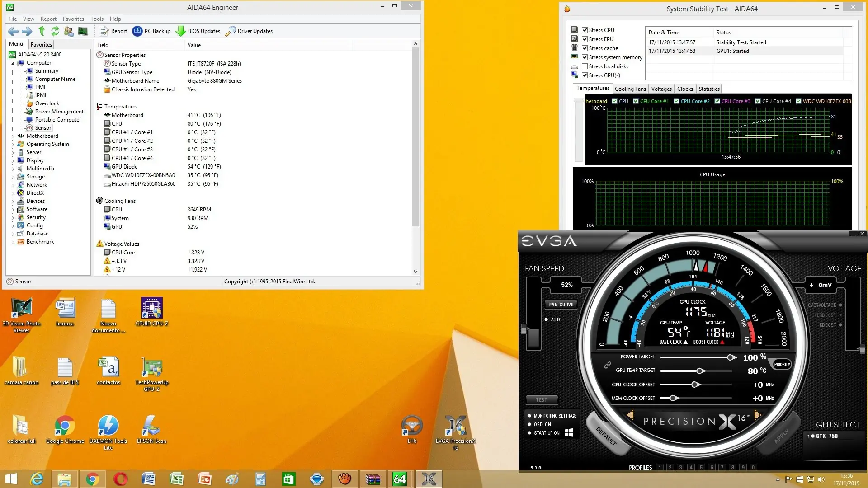Click the GPU CLOCK OFFSET slider handle
The image size is (868, 488).
click(x=695, y=385)
